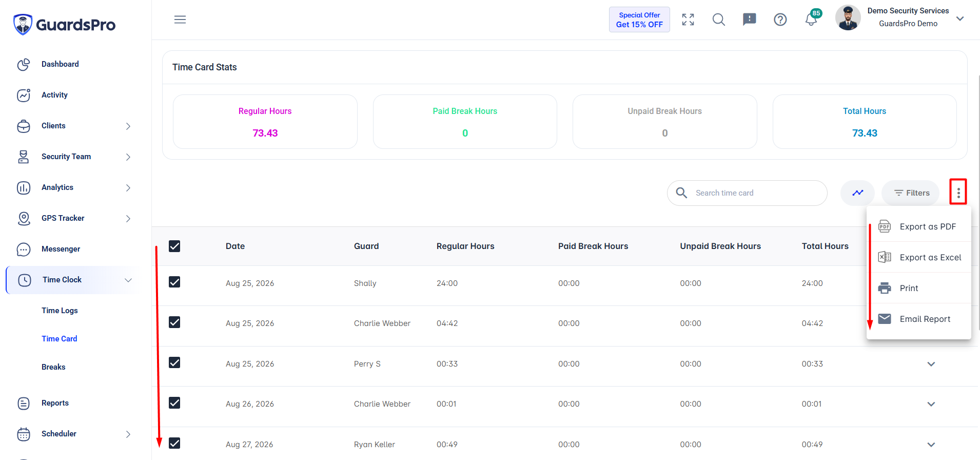The image size is (980, 460).
Task: Expand the Ryan Keller row details
Action: 931,445
